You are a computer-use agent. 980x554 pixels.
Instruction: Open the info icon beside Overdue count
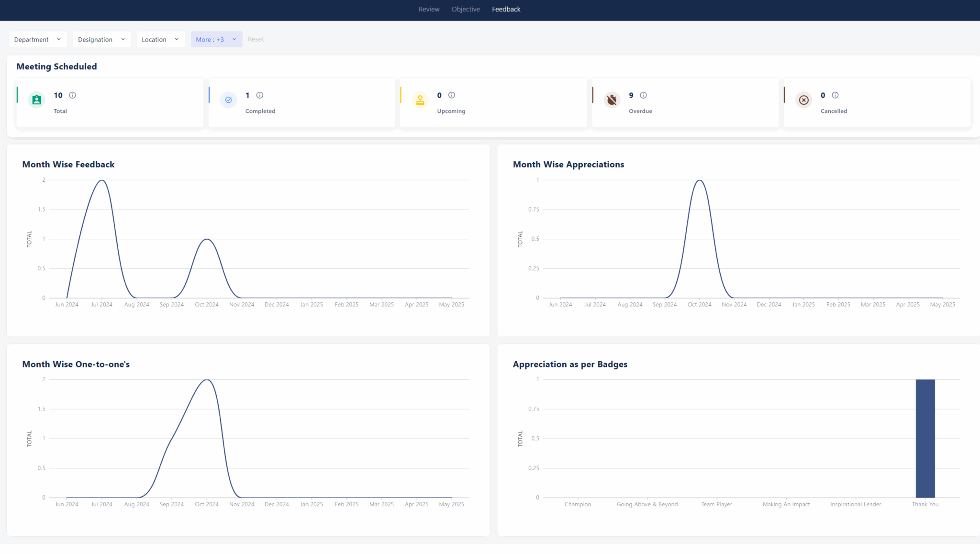pyautogui.click(x=643, y=95)
